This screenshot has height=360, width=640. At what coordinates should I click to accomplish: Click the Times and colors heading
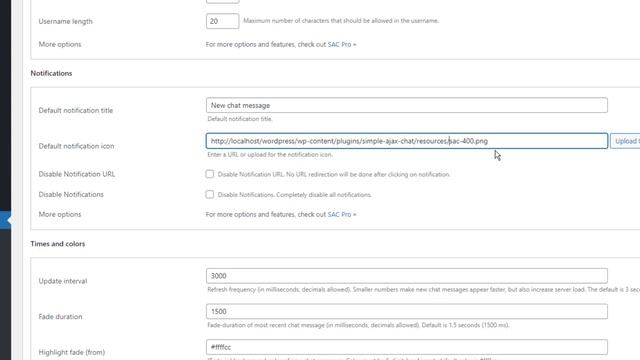pyautogui.click(x=58, y=244)
